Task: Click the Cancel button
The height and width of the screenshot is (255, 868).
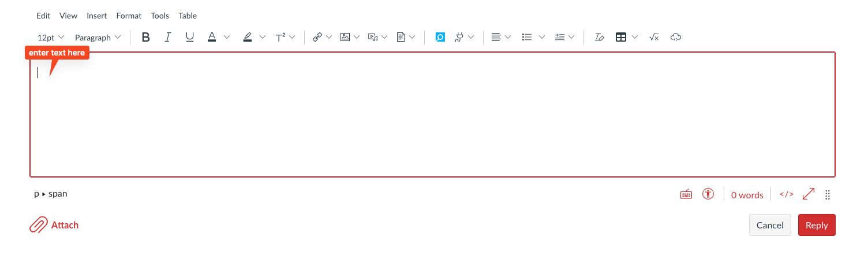Action: (x=769, y=225)
